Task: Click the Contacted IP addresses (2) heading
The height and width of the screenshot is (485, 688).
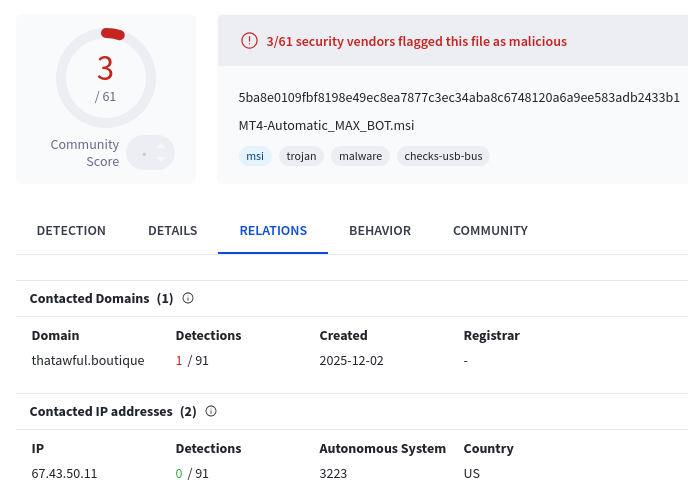Action: click(x=113, y=411)
